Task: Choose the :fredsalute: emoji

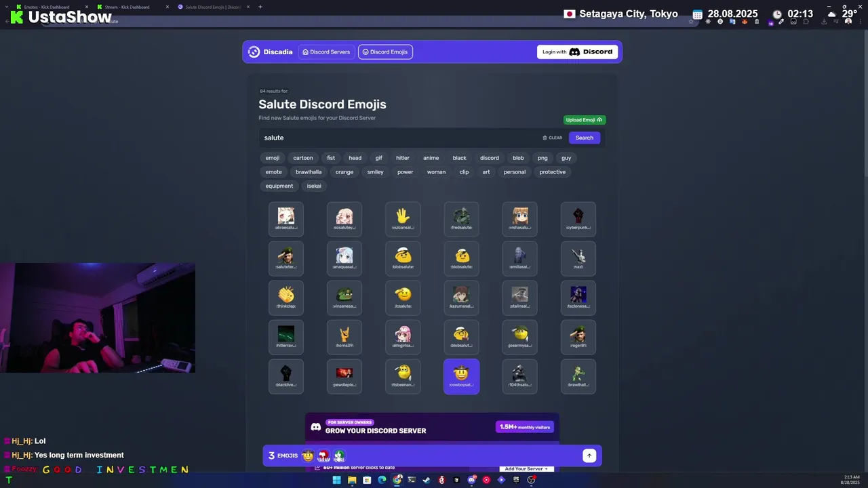Action: click(461, 219)
